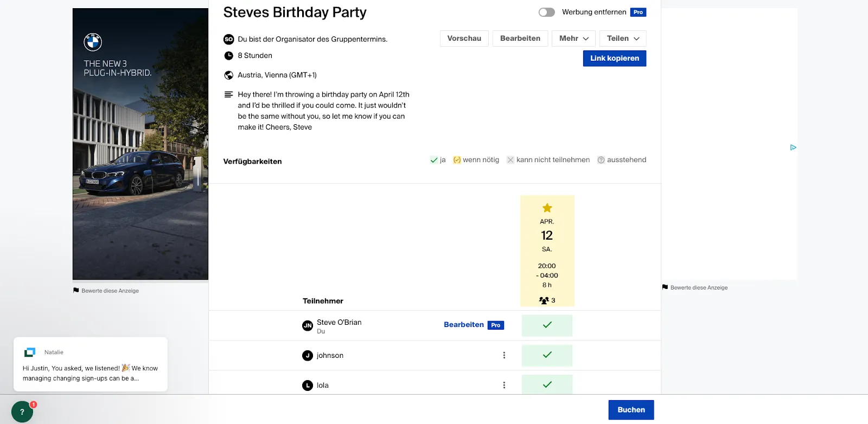
Task: Click the AdChoices arrow icon
Action: (793, 147)
